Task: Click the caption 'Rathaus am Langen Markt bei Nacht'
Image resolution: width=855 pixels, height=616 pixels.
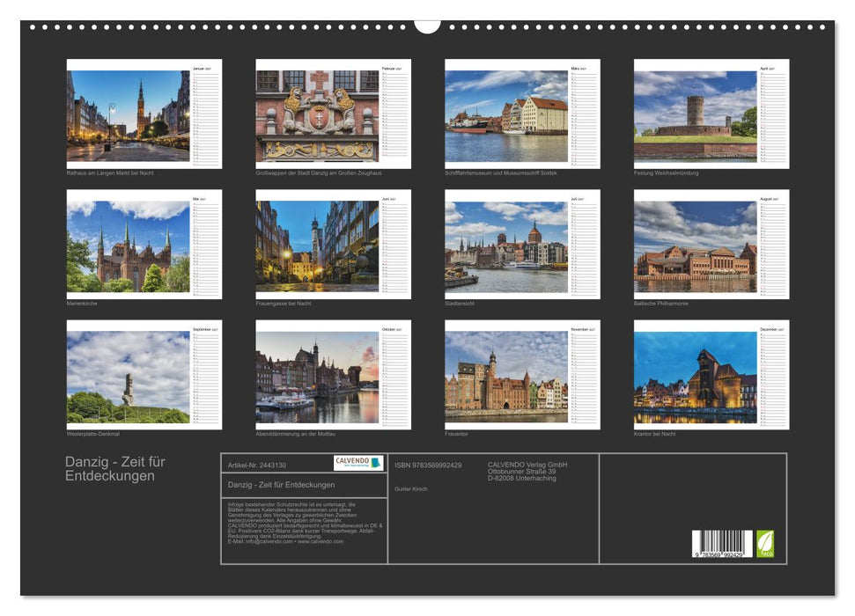Action: pos(110,172)
